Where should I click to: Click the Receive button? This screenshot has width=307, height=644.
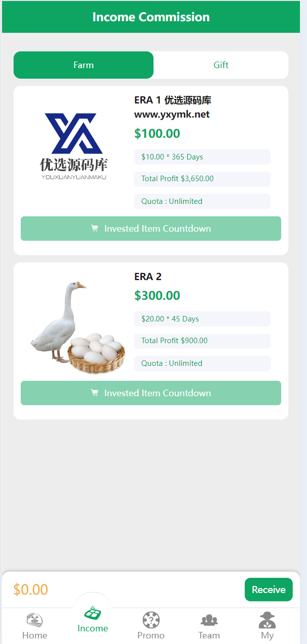coord(269,589)
